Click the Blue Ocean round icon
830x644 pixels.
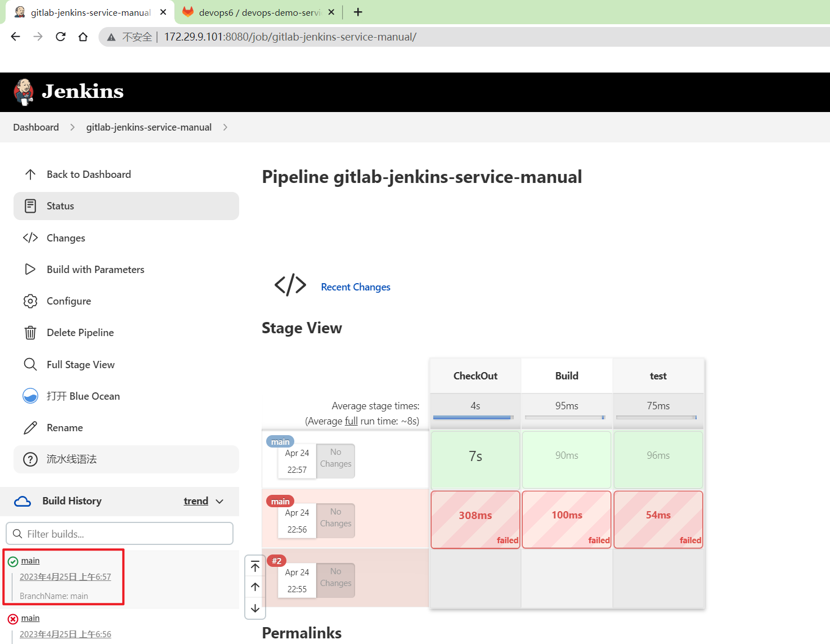pyautogui.click(x=30, y=396)
